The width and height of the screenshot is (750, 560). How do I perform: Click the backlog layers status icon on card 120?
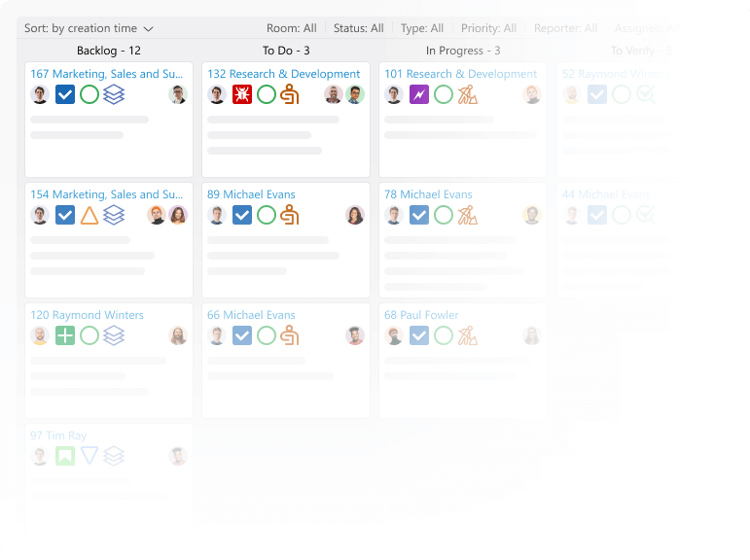[x=114, y=335]
